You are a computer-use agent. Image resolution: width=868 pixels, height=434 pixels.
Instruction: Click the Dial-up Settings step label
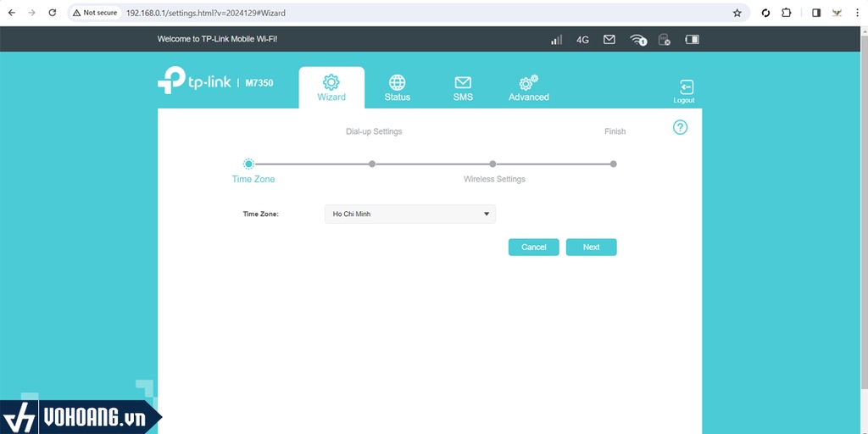(374, 131)
